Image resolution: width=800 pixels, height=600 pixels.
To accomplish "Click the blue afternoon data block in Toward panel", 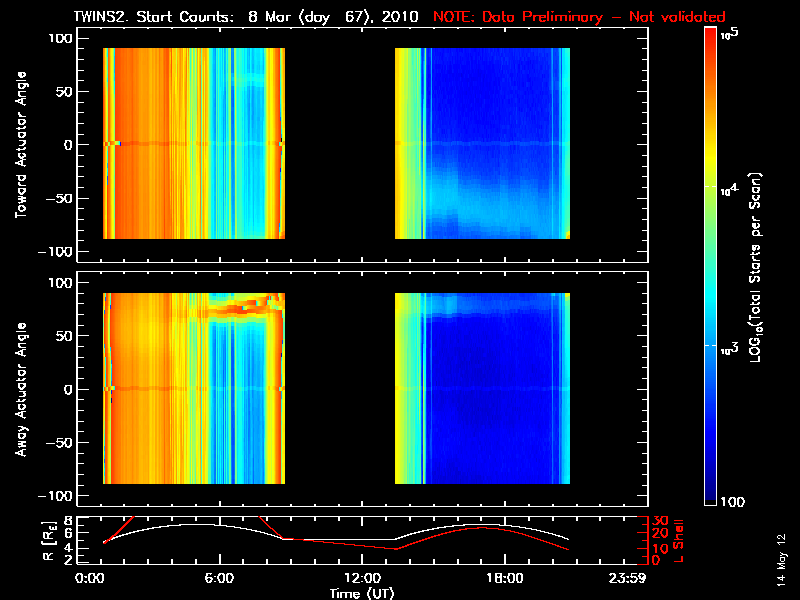I will click(482, 143).
